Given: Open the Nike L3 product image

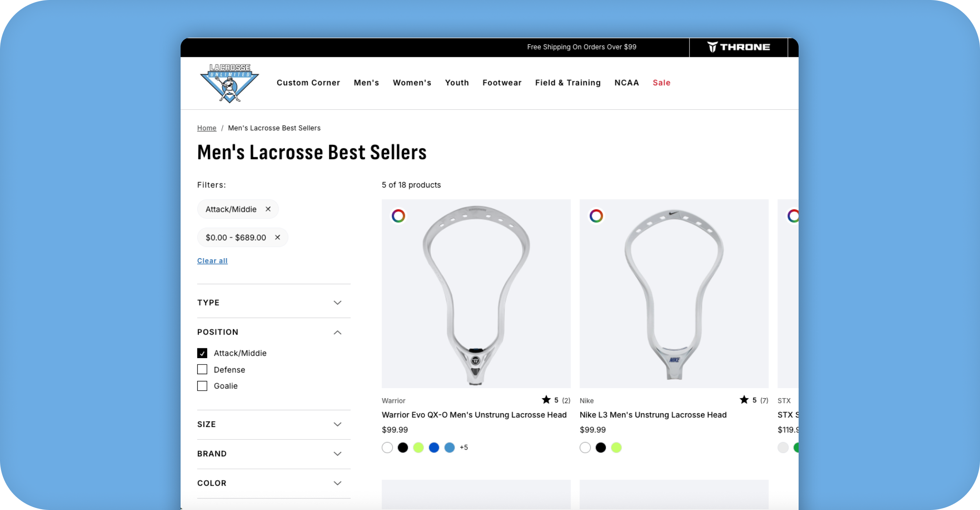Looking at the screenshot, I should [674, 293].
